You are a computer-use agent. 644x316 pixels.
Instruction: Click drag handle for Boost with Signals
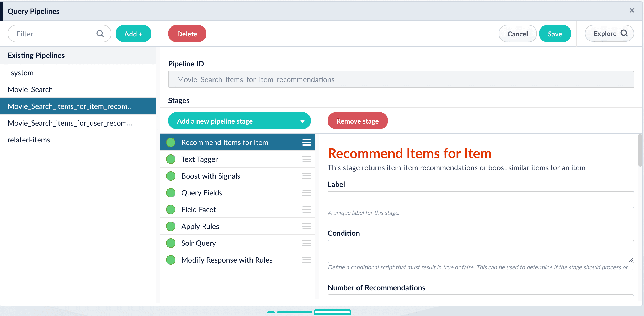306,176
